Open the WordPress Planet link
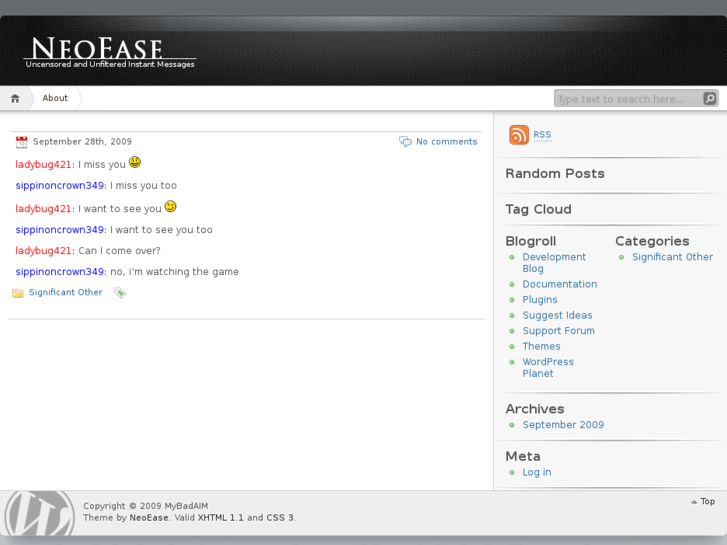Image resolution: width=727 pixels, height=545 pixels. coord(548,367)
